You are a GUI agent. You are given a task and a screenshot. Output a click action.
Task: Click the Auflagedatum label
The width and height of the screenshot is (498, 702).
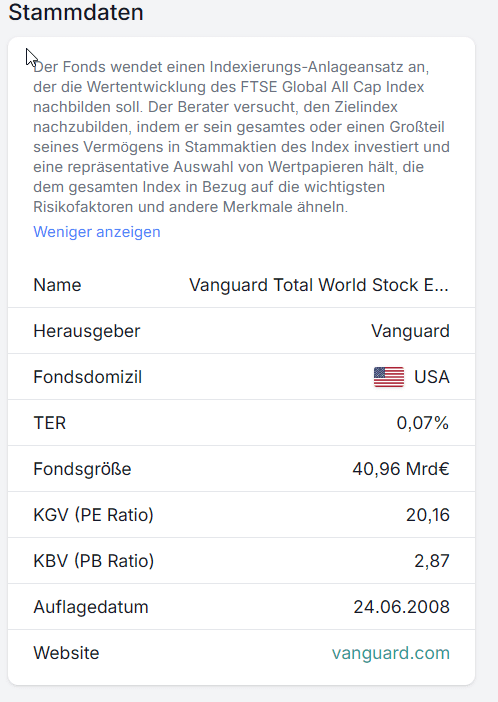[91, 608]
